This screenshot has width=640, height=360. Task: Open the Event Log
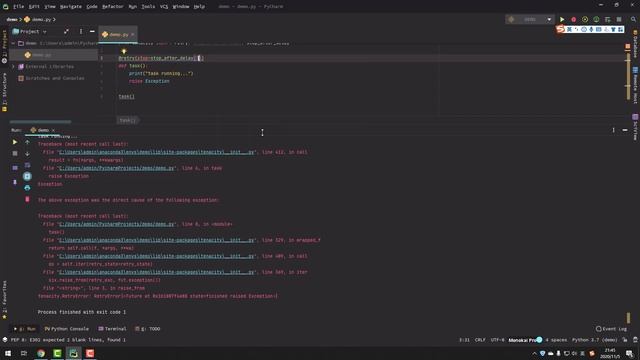[x=611, y=329]
